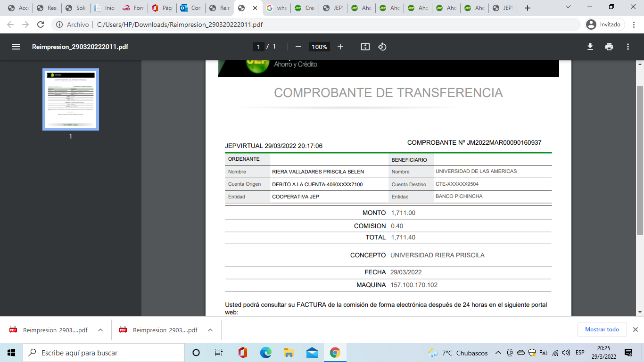Reload the current page
644x362 pixels.
pyautogui.click(x=41, y=25)
